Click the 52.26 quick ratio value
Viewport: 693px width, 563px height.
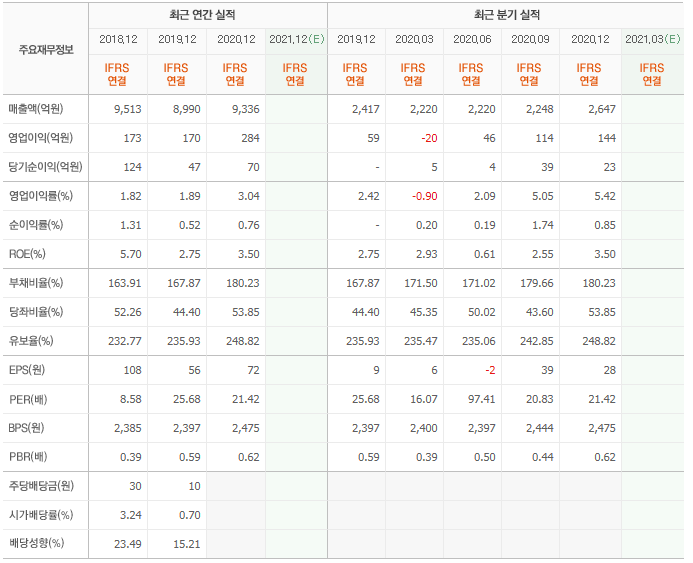(128, 312)
